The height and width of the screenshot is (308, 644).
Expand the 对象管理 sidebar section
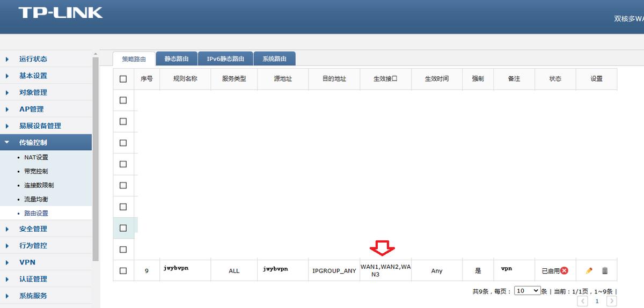tap(46, 92)
